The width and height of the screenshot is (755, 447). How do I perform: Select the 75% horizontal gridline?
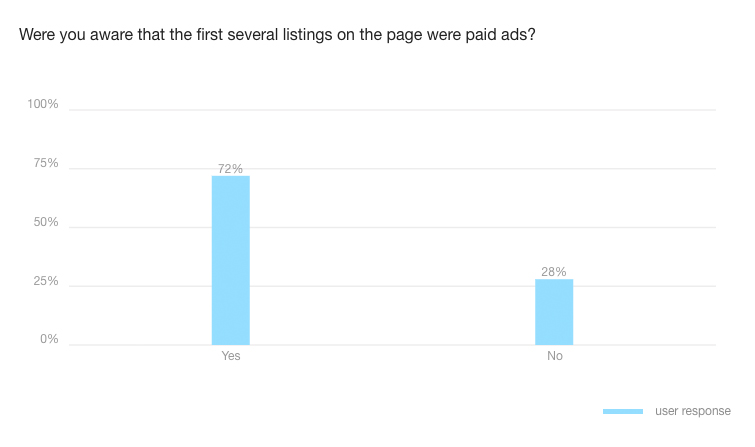(400, 169)
